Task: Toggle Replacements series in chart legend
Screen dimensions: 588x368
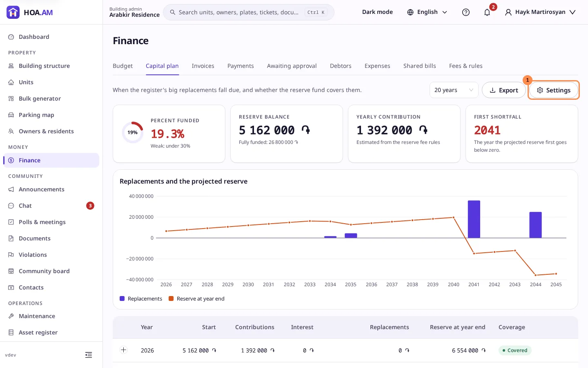Action: tap(141, 299)
